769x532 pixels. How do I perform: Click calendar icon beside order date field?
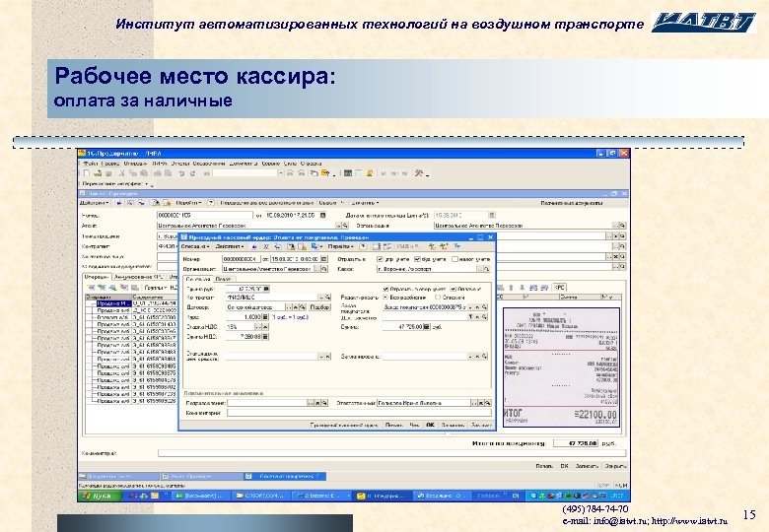pyautogui.click(x=323, y=215)
